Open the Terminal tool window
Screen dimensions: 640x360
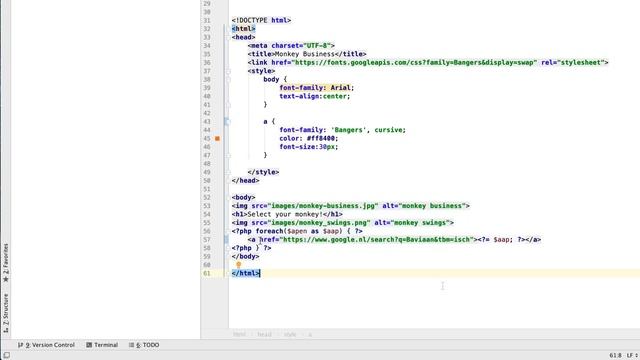pos(102,345)
